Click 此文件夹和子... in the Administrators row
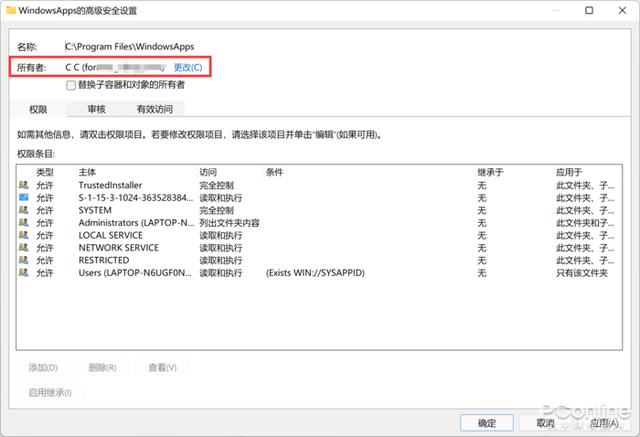 585,223
